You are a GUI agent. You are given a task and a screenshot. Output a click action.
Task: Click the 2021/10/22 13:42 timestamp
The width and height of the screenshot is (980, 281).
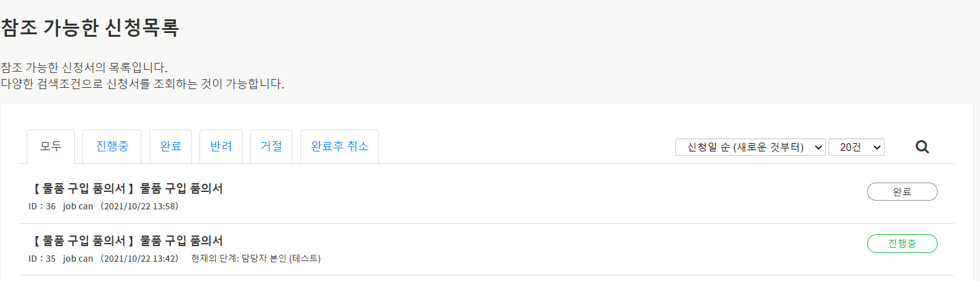pos(140,259)
